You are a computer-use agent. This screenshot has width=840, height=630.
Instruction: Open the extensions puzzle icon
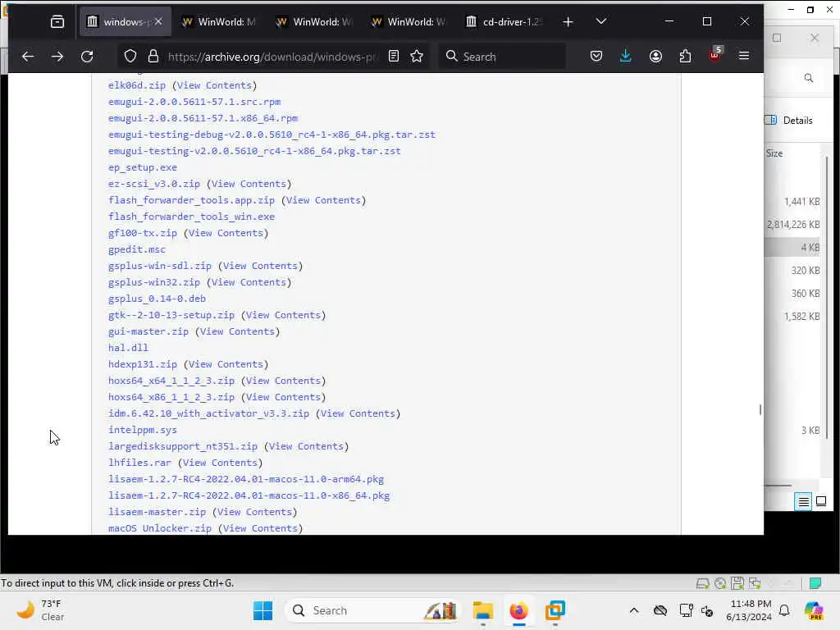click(x=685, y=57)
